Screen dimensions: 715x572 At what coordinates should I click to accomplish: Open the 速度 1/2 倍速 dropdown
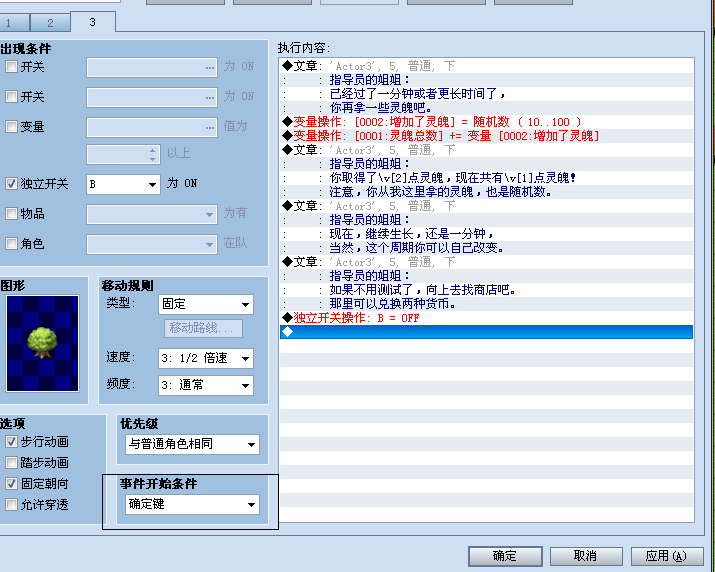pos(206,359)
